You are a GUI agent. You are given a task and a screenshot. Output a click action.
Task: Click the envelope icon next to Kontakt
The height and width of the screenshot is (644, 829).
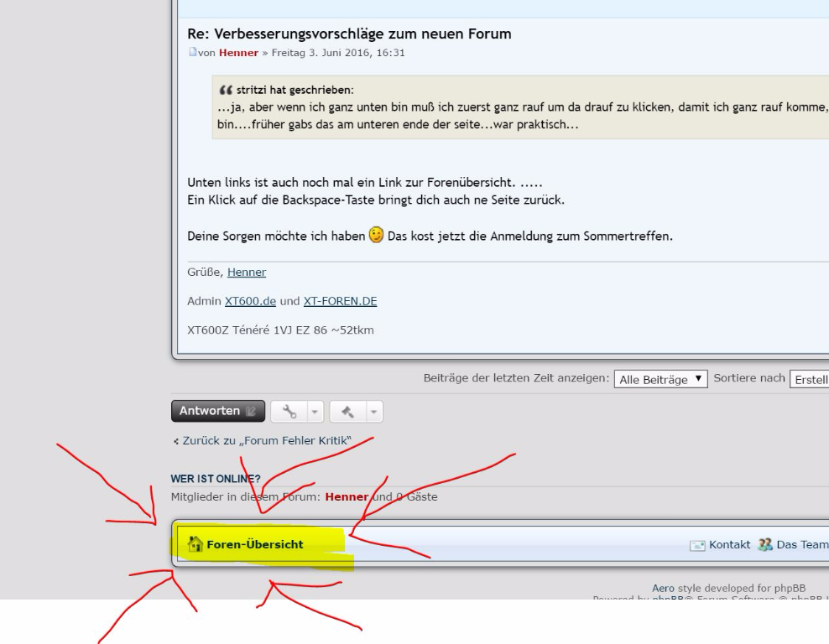pos(696,545)
